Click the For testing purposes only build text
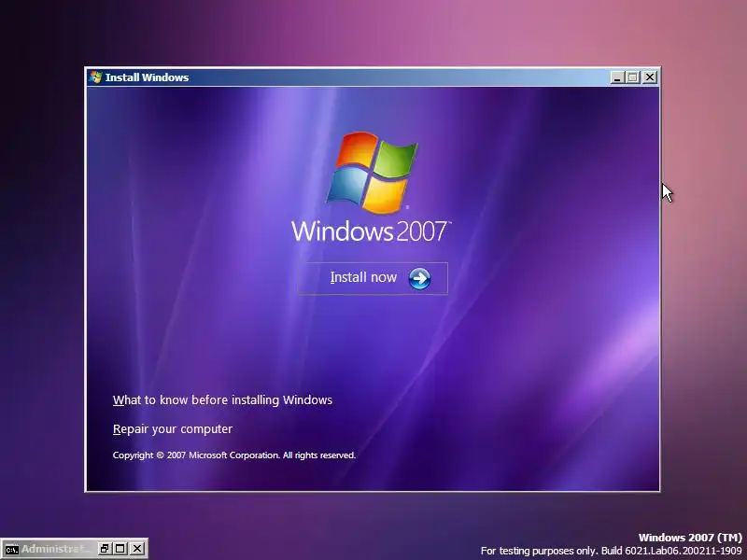 tap(612, 551)
